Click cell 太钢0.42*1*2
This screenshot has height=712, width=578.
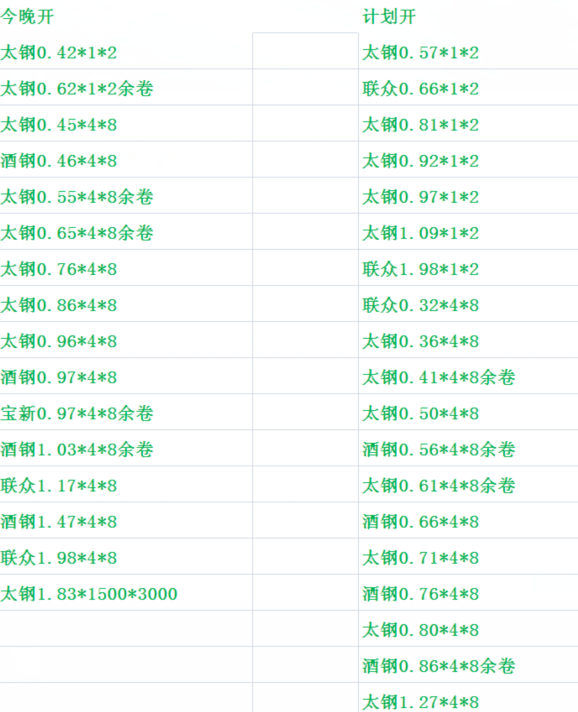point(126,51)
